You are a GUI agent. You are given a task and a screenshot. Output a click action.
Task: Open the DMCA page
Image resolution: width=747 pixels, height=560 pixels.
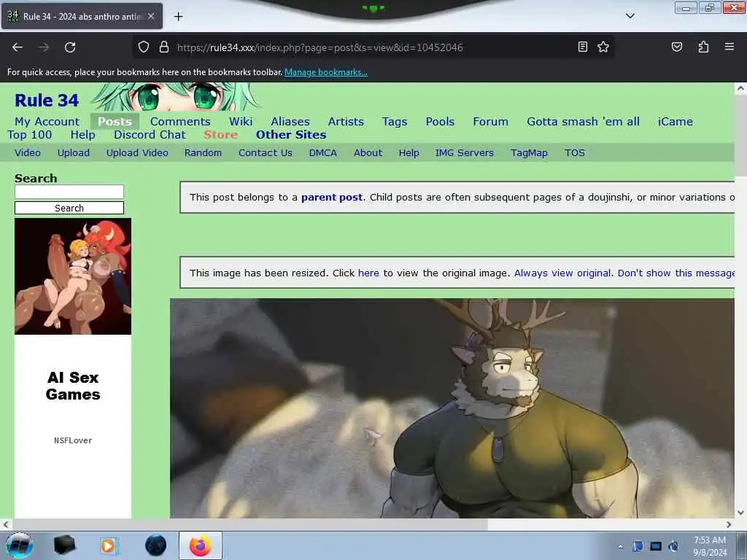[x=323, y=153]
